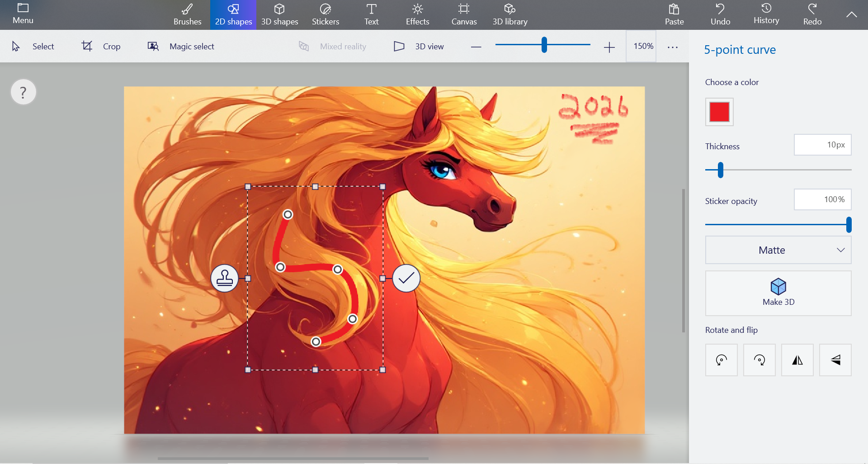This screenshot has width=868, height=464.
Task: Open the three-dots more options menu
Action: [x=672, y=47]
